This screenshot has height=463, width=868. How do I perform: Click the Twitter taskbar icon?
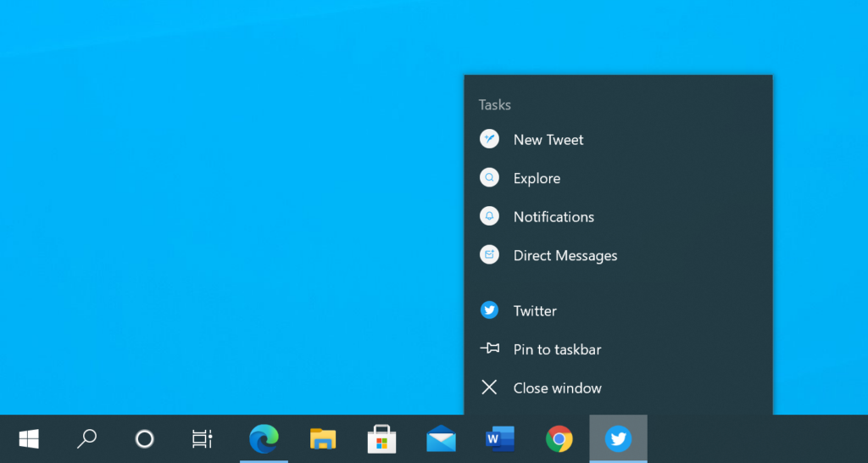tap(618, 439)
